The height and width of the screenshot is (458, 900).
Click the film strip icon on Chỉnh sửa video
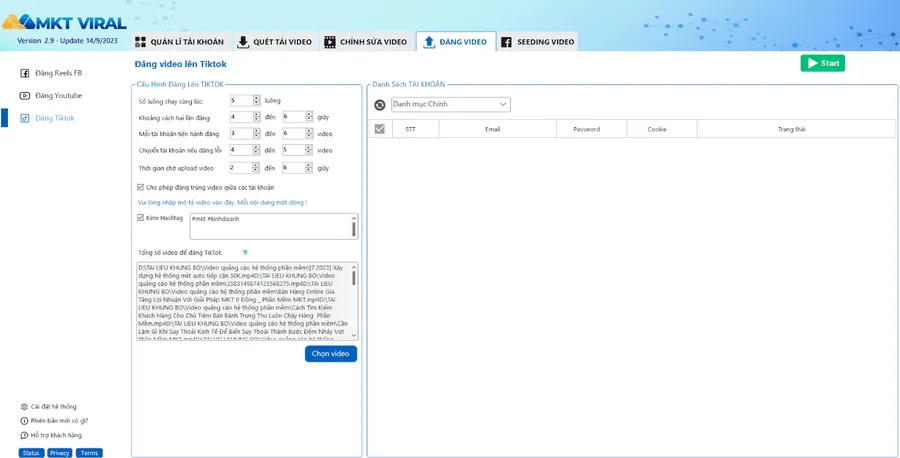[329, 42]
